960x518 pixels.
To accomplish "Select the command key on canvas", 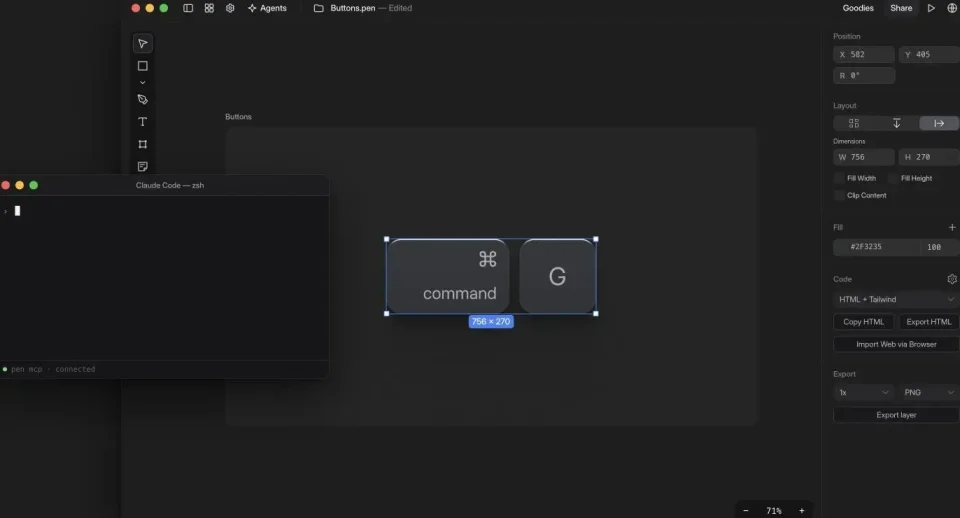I will (x=448, y=276).
